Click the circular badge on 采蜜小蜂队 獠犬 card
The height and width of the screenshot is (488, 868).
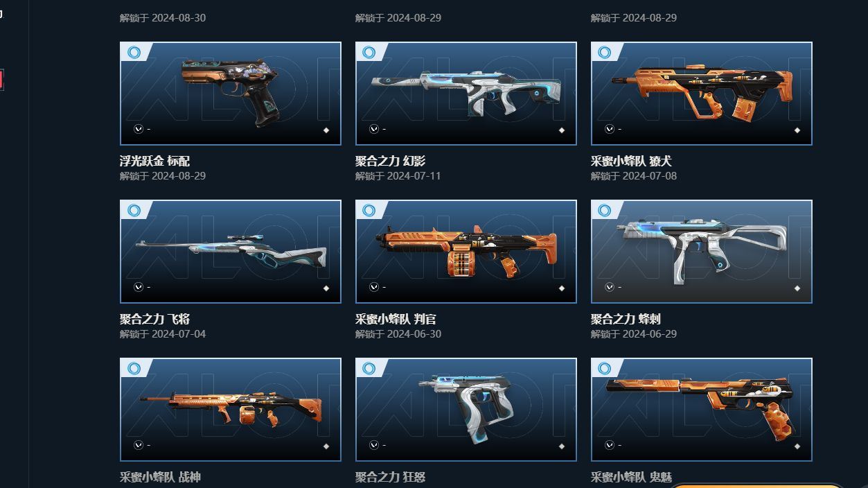click(605, 53)
